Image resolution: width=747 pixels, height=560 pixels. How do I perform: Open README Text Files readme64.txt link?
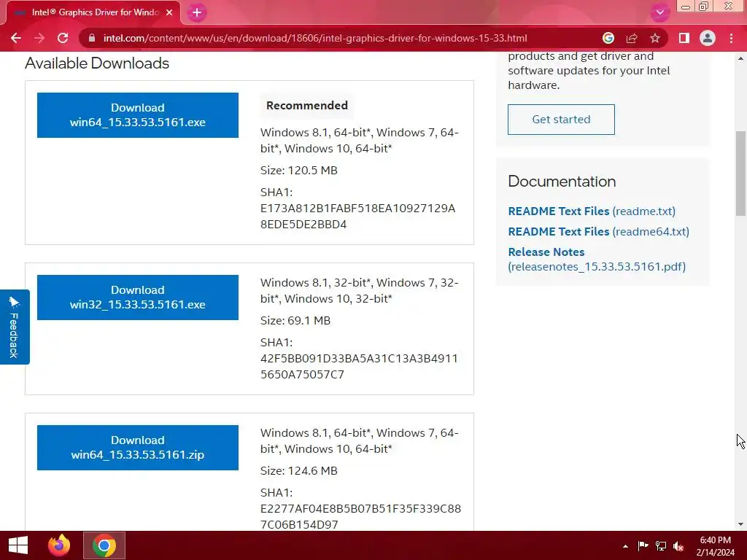point(598,231)
